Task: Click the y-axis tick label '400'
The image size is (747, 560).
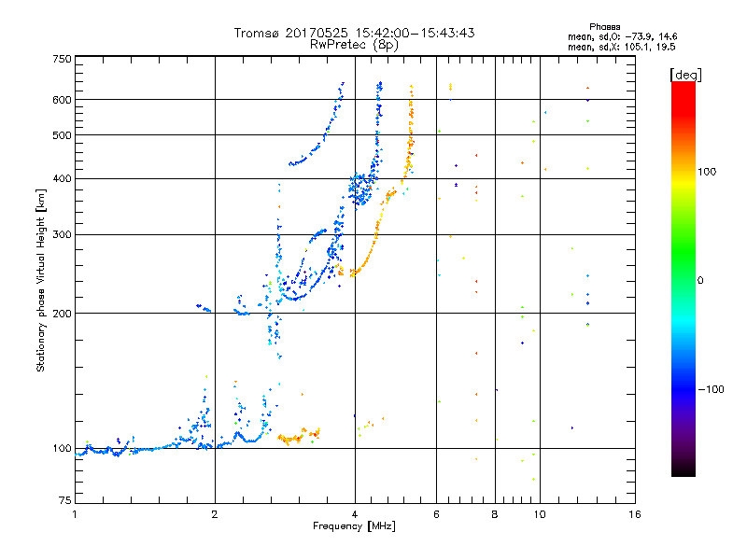Action: click(x=62, y=178)
